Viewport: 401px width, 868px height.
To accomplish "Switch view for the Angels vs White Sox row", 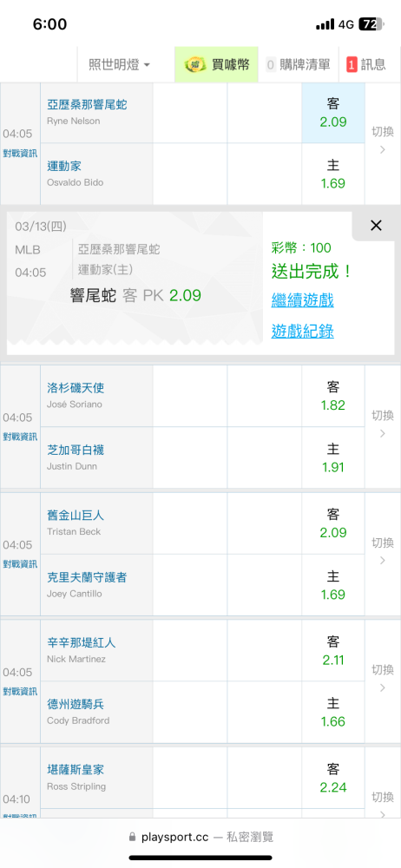I will pos(382,424).
